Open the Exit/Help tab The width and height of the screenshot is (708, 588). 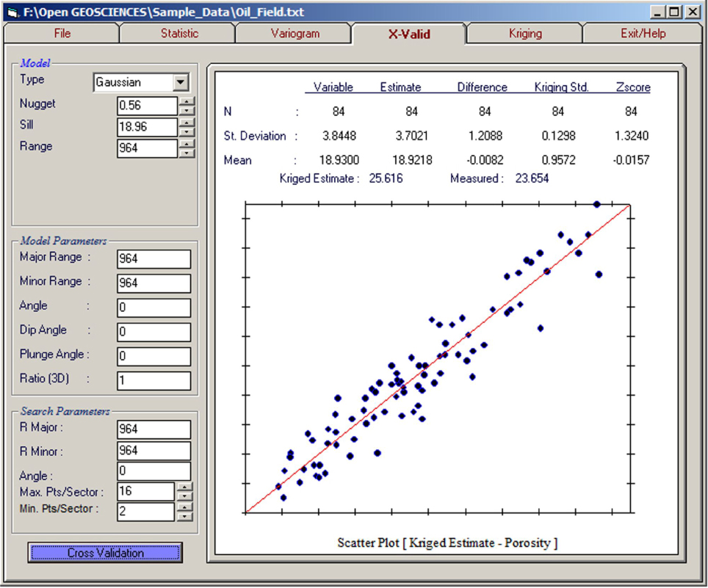tap(643, 34)
